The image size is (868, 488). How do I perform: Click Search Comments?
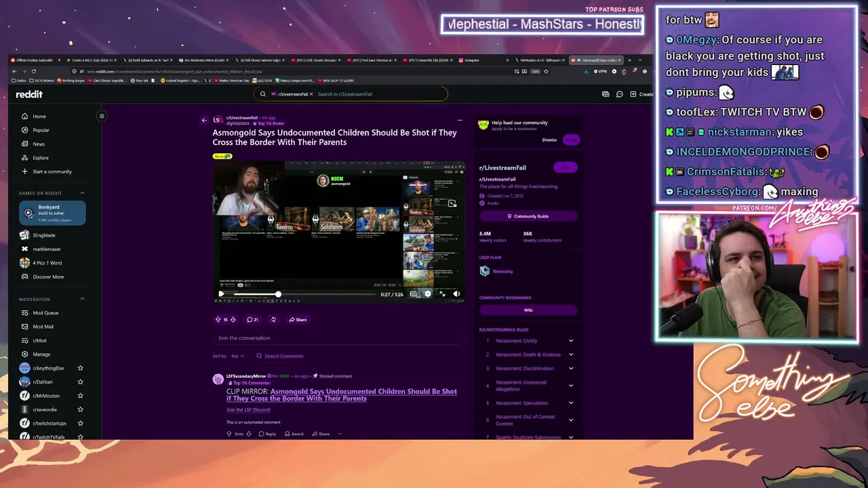(x=279, y=356)
